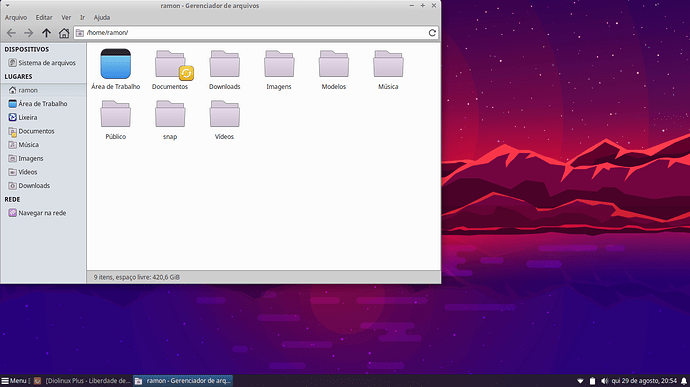Open the Arquivo menu

click(x=16, y=18)
